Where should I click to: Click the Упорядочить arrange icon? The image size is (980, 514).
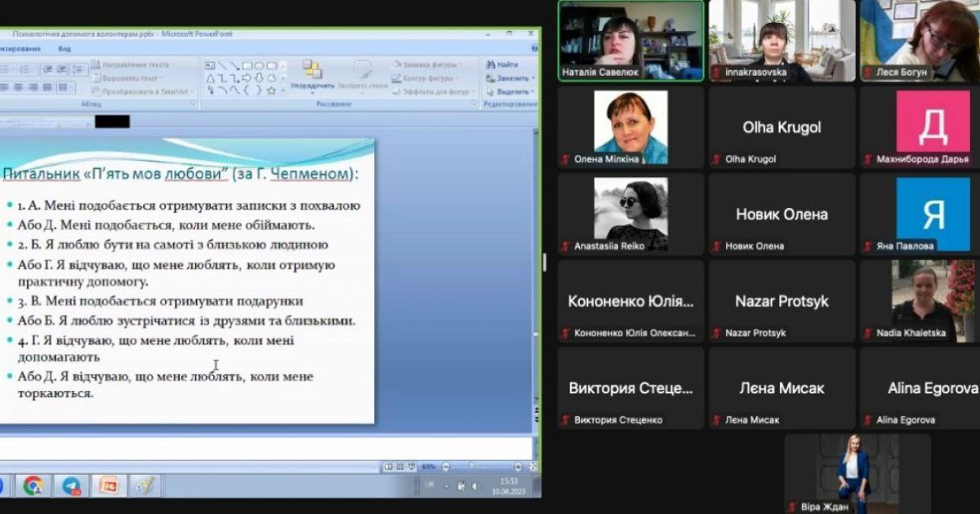[312, 70]
